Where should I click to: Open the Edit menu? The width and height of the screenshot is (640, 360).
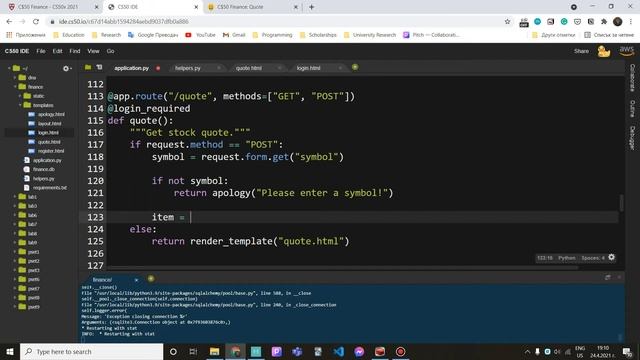58,51
